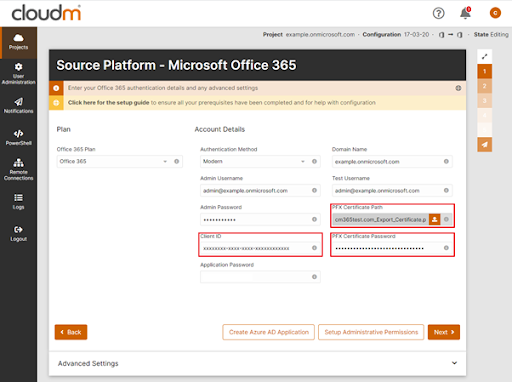512x382 pixels.
Task: Click Create Azure AD Application button
Action: (269, 332)
